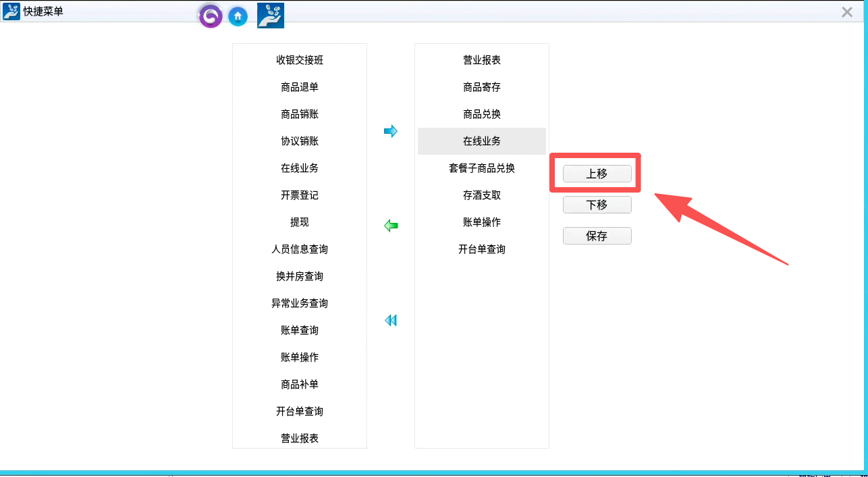This screenshot has height=477, width=868.
Task: Select 提现 from the available functions
Action: [299, 222]
